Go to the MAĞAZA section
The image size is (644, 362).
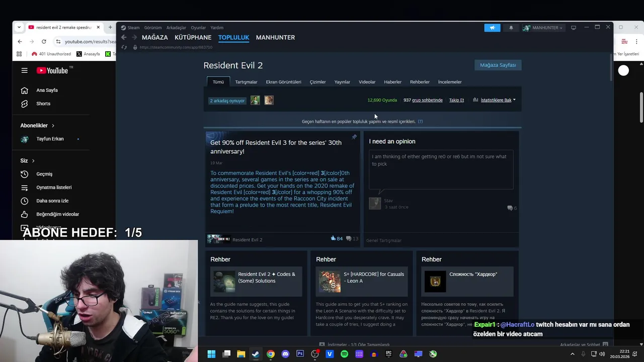pyautogui.click(x=155, y=37)
